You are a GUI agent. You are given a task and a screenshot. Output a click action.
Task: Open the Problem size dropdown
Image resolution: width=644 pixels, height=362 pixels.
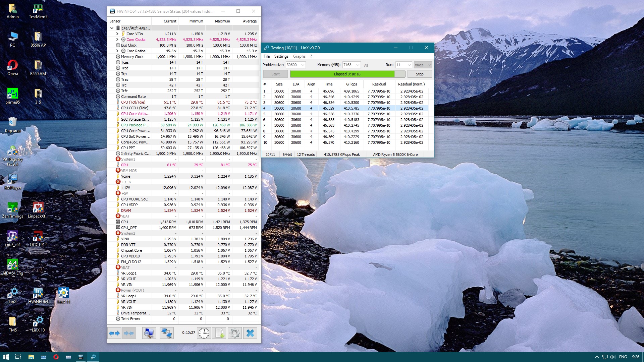[303, 65]
